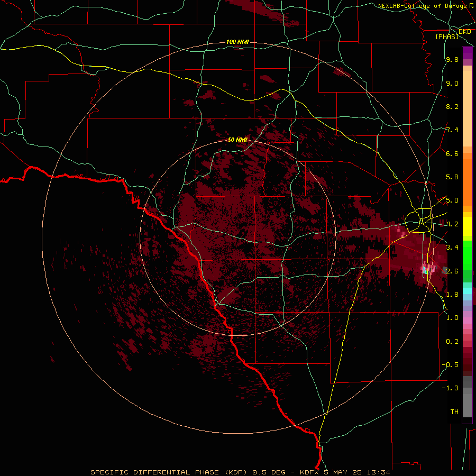Click the "9.0" legend value
Image resolution: width=476 pixels, height=476 pixels.
452,83
